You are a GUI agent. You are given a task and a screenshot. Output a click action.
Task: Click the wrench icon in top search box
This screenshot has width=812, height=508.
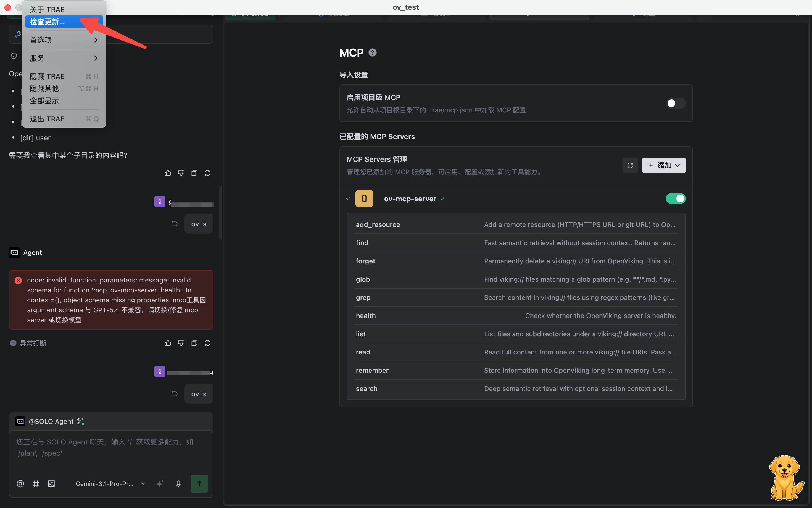pyautogui.click(x=19, y=34)
